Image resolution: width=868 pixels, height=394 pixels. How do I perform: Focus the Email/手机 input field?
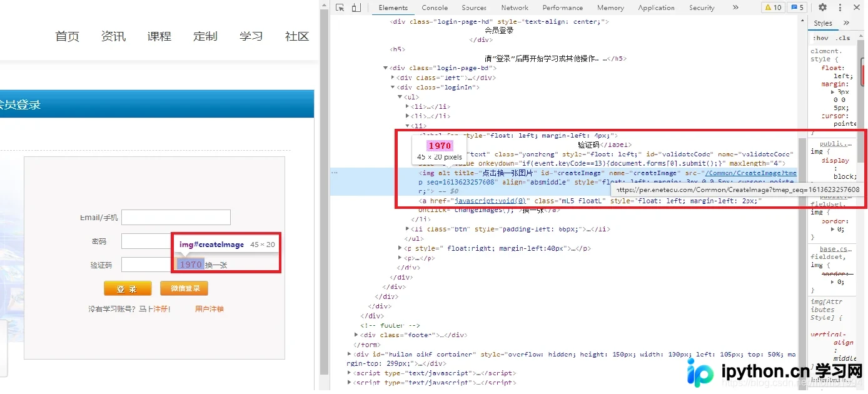(176, 217)
